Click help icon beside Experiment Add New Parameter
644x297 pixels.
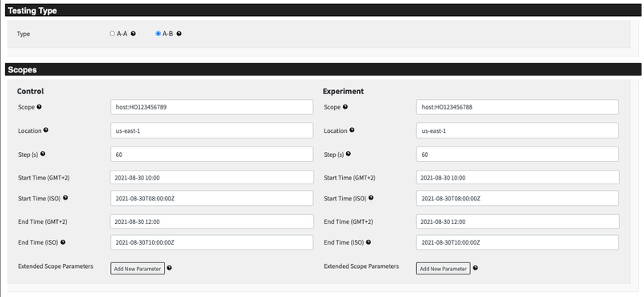click(475, 268)
